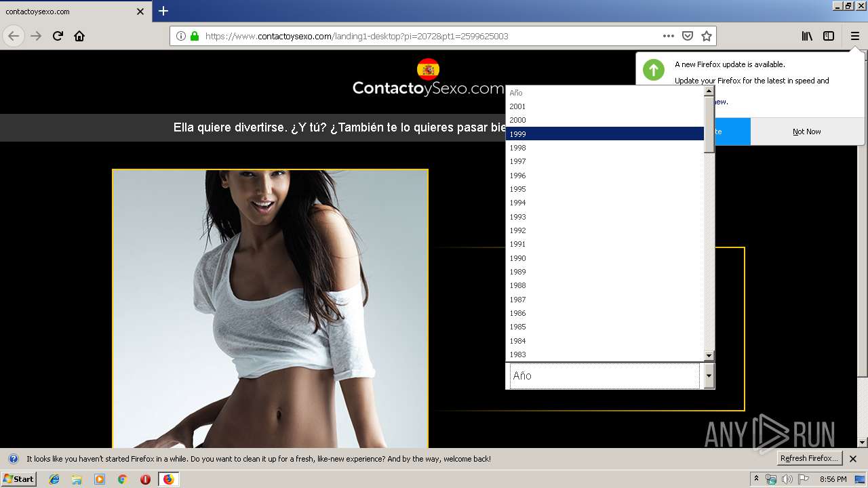This screenshot has height=488, width=868.
Task: Launch Chrome from taskbar
Action: pos(122,479)
